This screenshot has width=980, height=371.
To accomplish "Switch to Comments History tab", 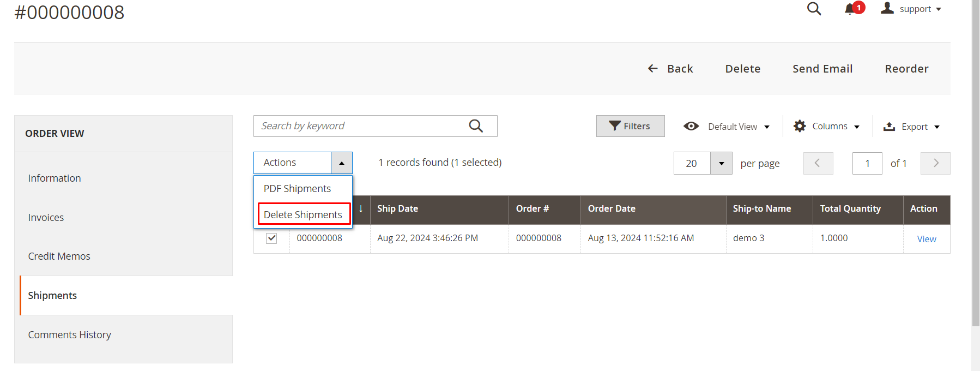I will coord(69,334).
